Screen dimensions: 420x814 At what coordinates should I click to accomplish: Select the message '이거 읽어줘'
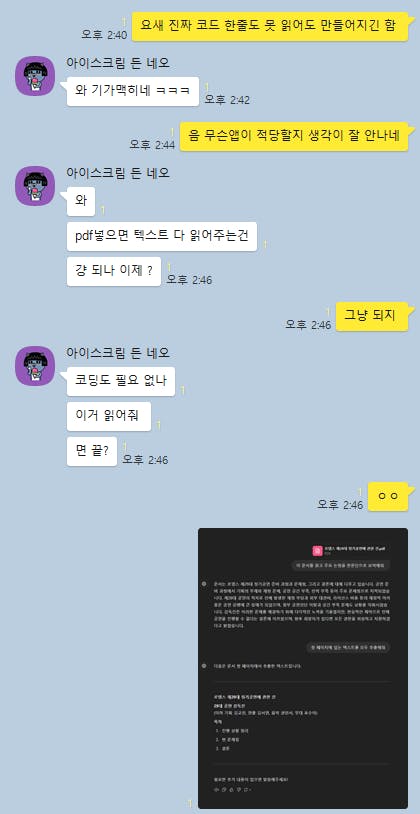[109, 416]
